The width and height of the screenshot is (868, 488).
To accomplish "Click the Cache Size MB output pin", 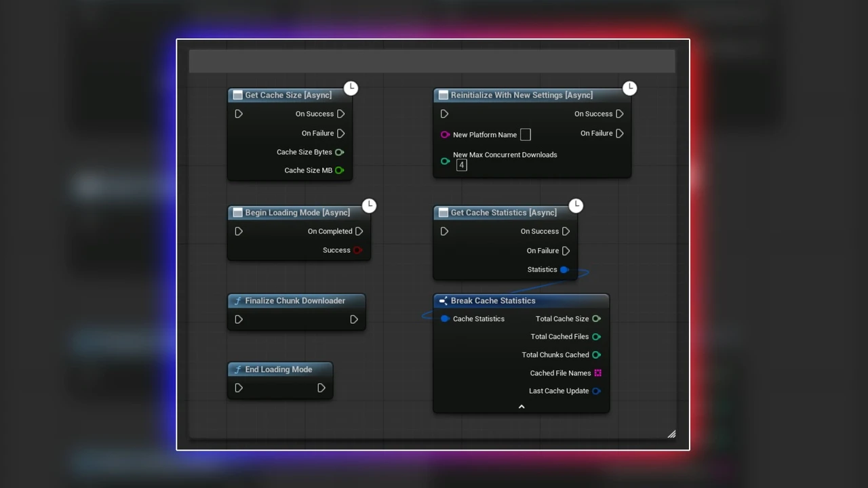I will point(340,171).
